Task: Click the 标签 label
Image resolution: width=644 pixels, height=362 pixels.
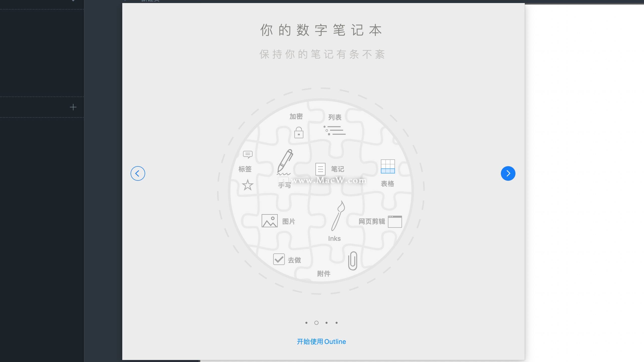Action: click(245, 169)
